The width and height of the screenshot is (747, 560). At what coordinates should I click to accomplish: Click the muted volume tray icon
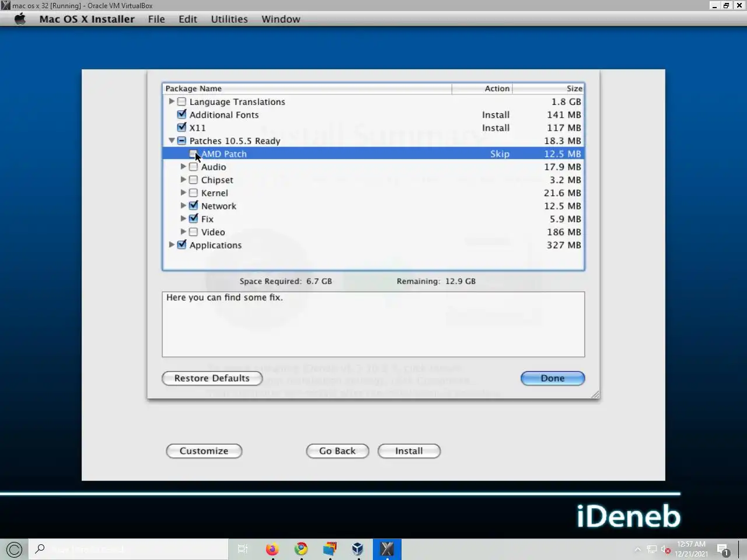(665, 549)
